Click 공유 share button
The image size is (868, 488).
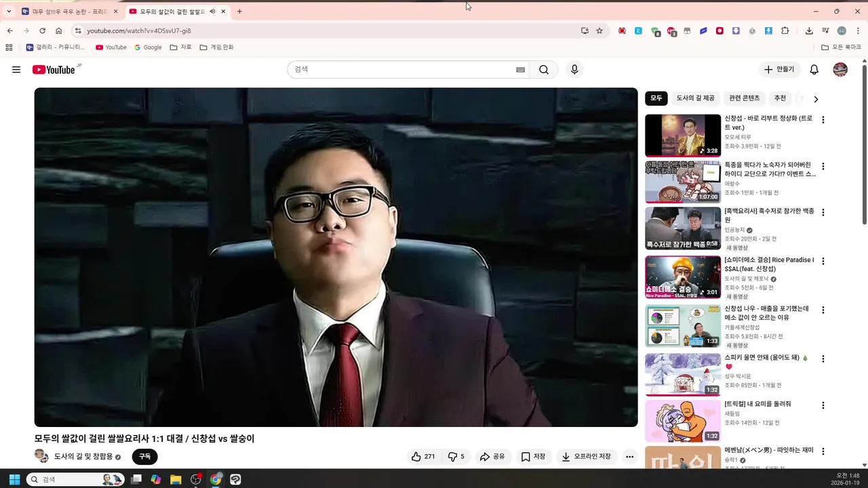coord(492,457)
